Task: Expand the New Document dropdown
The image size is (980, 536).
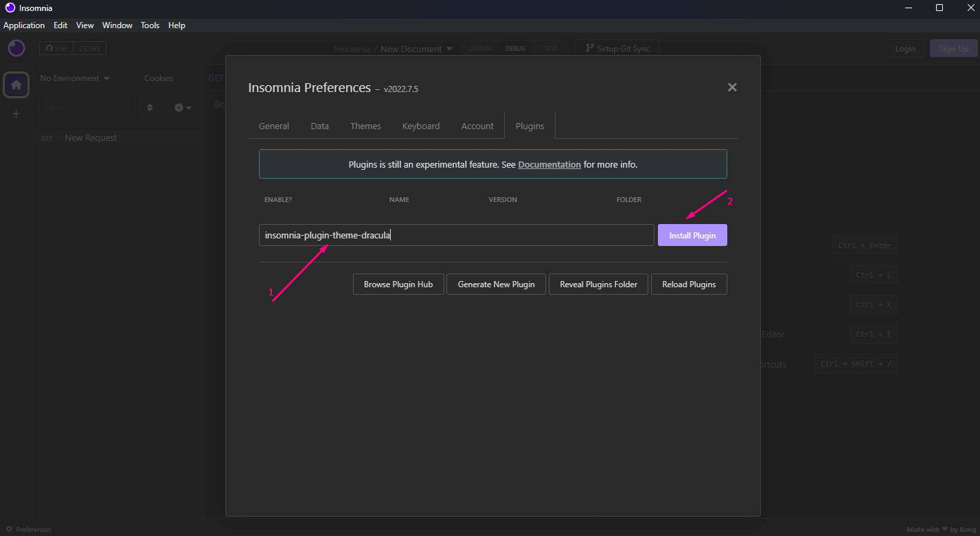Action: coord(416,49)
